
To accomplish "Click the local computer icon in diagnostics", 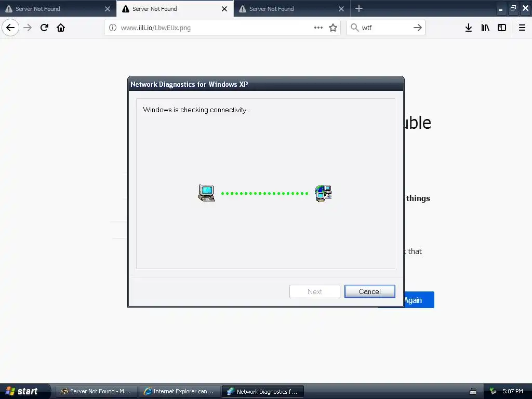I will (207, 193).
